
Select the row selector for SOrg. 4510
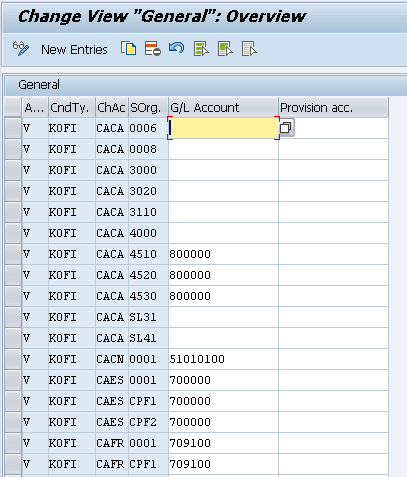coord(13,254)
